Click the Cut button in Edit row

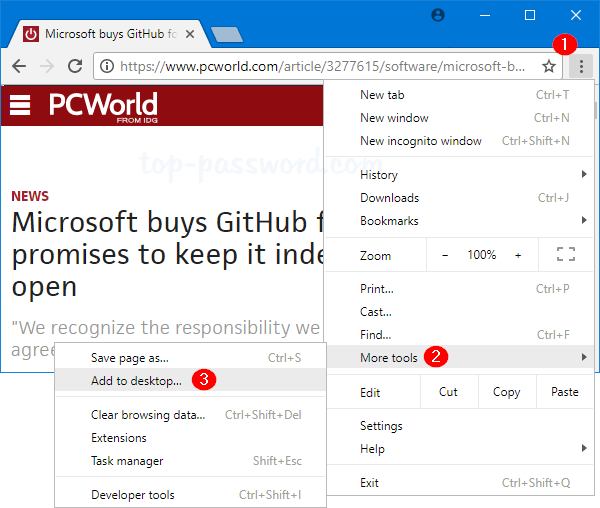(449, 392)
